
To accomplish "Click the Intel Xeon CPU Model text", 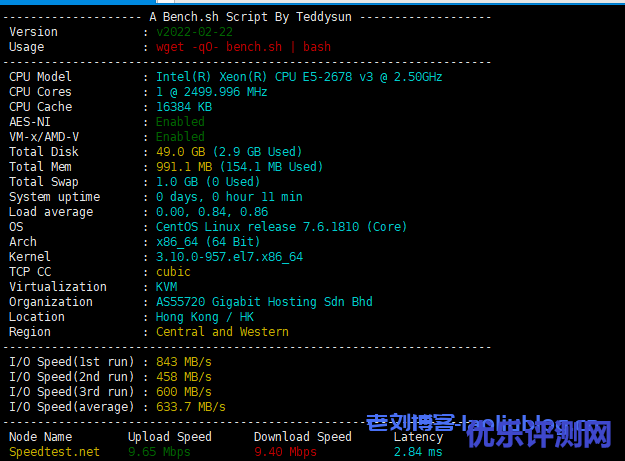I will (299, 77).
